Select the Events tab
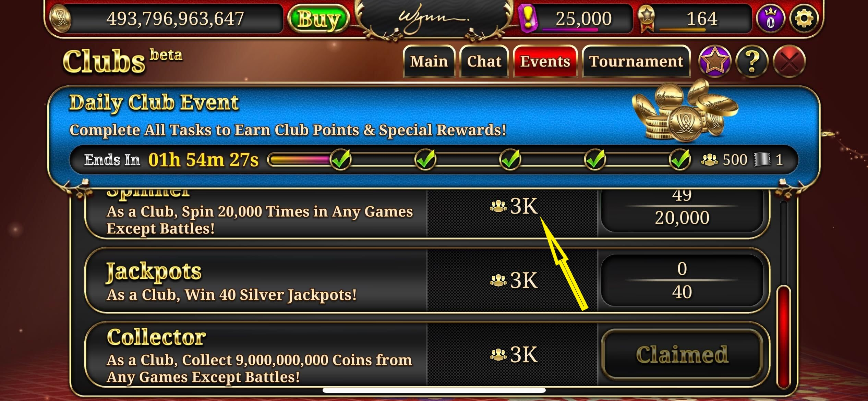The width and height of the screenshot is (868, 401). point(545,61)
